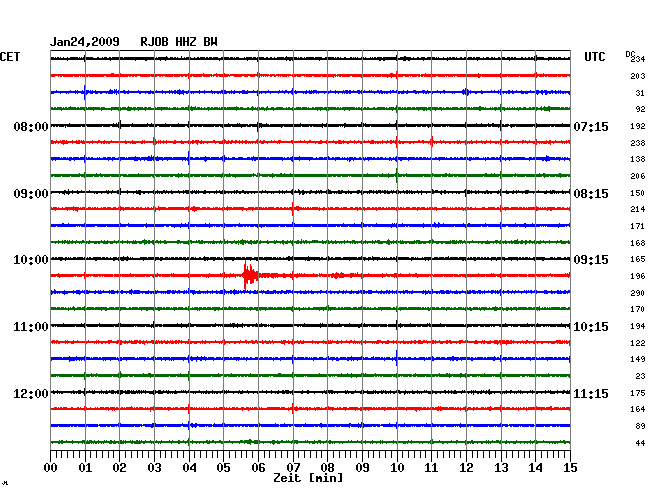
Task: Click DC value "170"
Action: (x=638, y=309)
